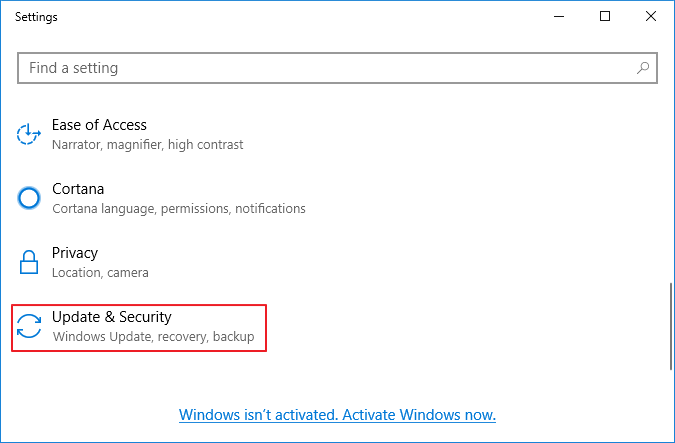
Task: Click the Ease of Access icon
Action: pyautogui.click(x=30, y=133)
